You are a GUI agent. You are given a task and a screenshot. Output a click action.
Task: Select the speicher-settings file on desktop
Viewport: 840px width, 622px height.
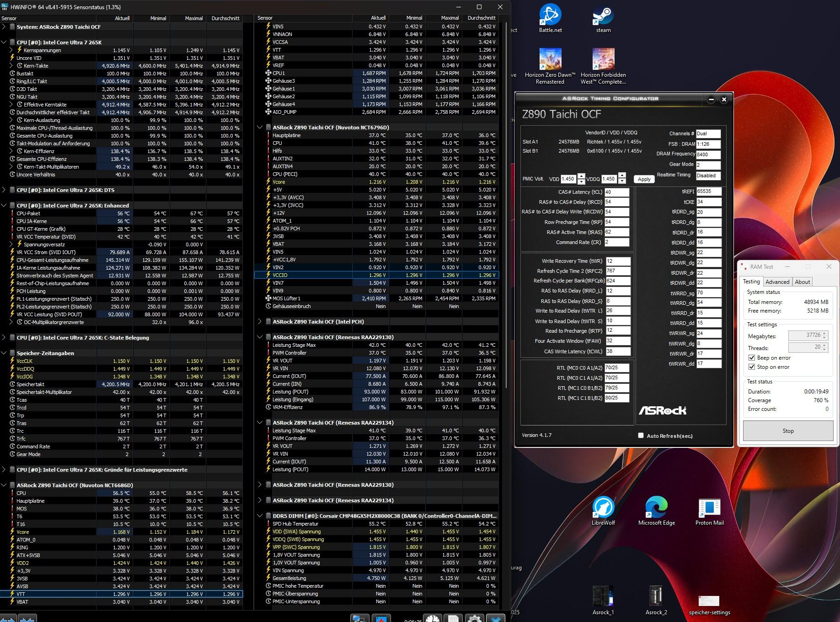pos(709,606)
